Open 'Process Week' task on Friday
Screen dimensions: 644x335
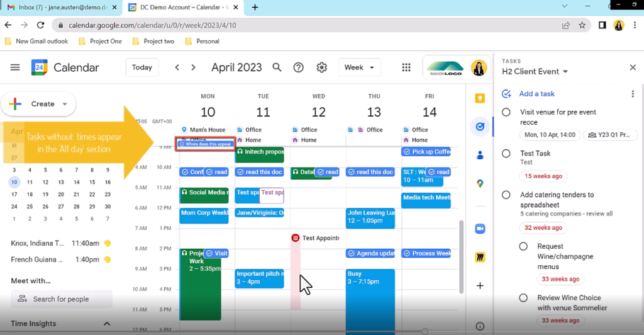point(426,253)
